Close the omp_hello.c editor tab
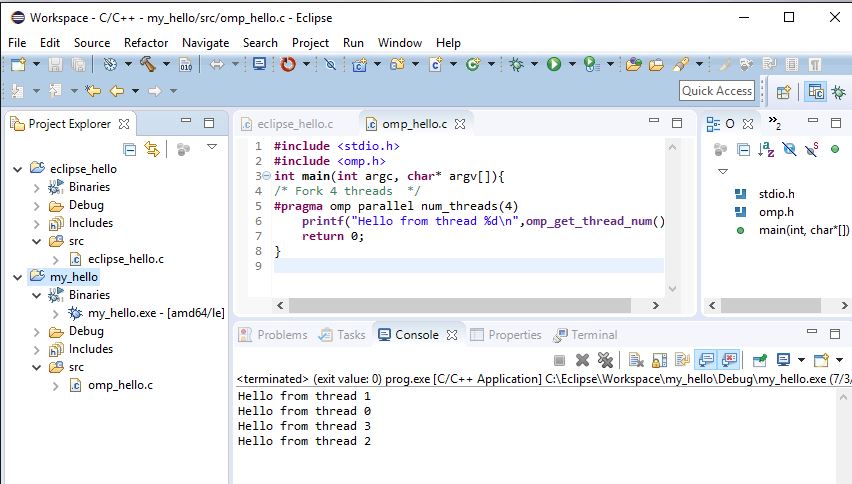Screen dimensions: 852x484 pyautogui.click(x=460, y=124)
